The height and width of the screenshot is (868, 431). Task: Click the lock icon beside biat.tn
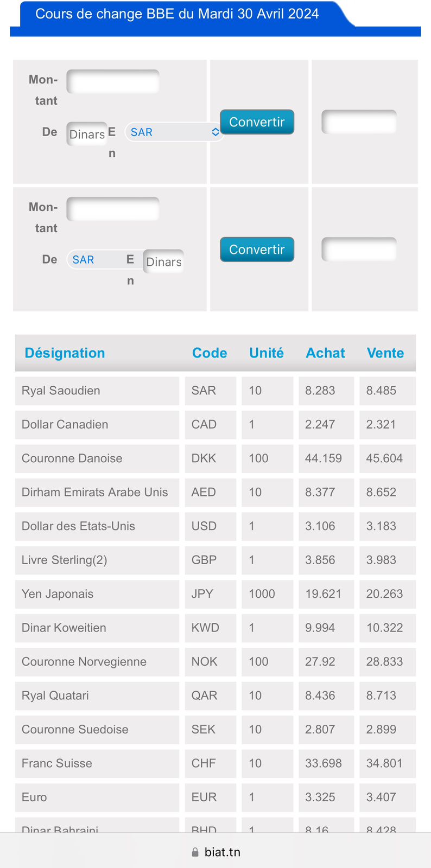[x=195, y=852]
